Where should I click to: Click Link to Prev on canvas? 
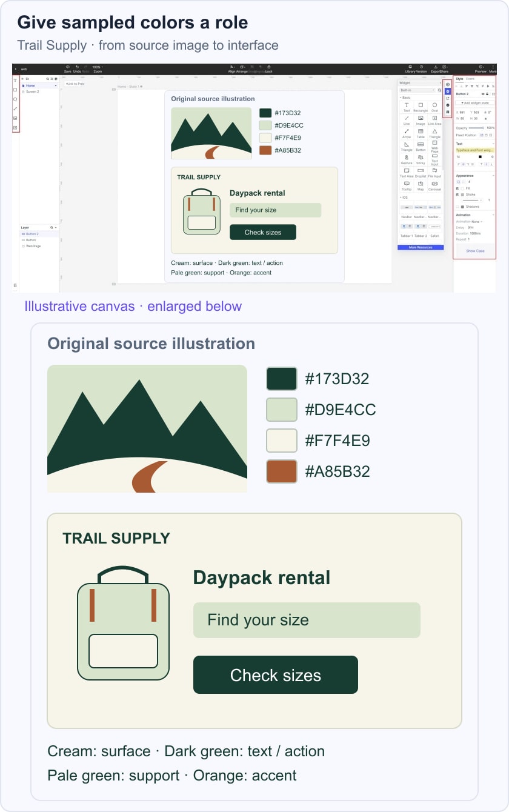click(x=75, y=84)
